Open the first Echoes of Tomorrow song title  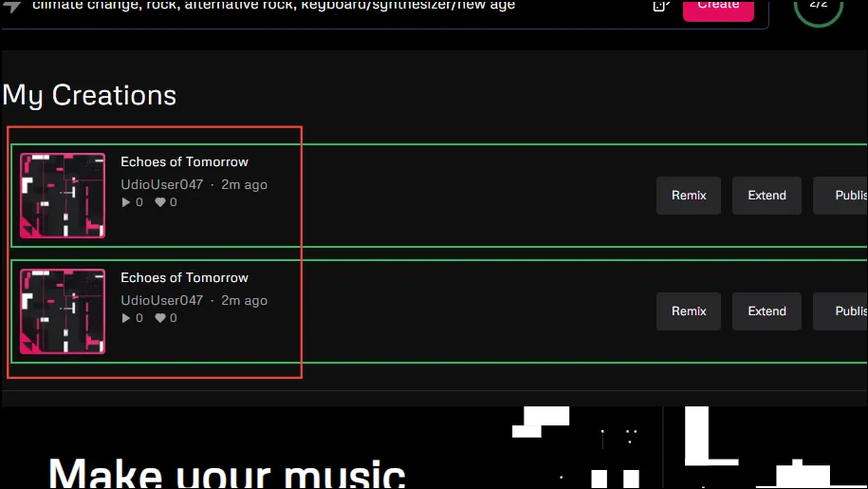click(184, 161)
